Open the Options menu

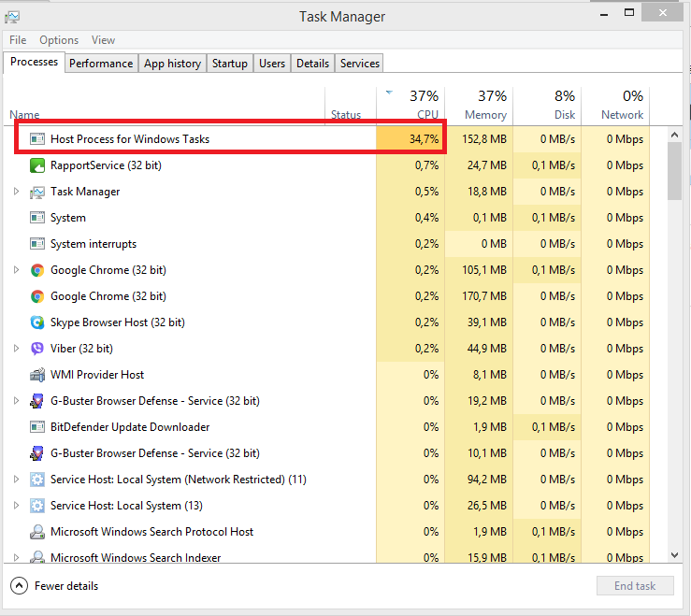pyautogui.click(x=59, y=40)
